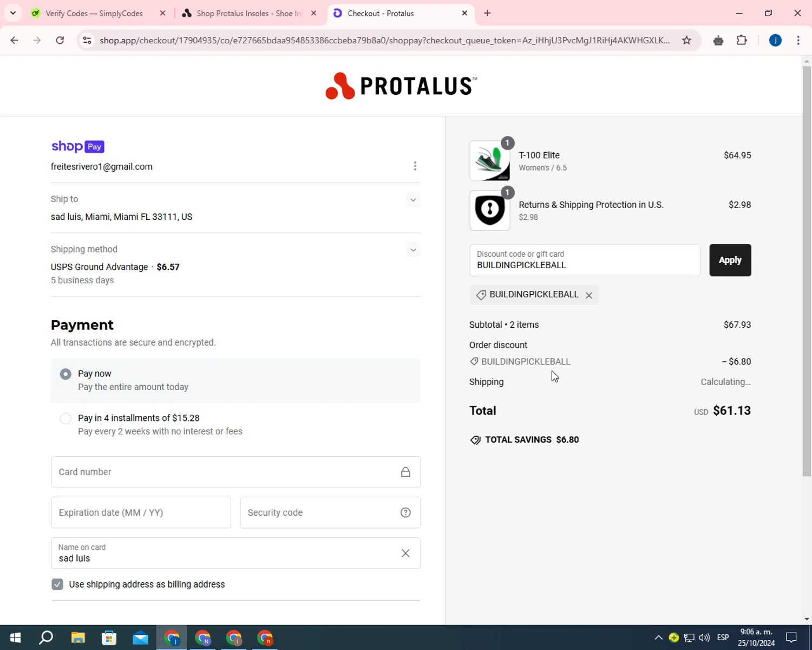Open Windows taskbar search
Viewport: 812px width, 650px height.
pyautogui.click(x=46, y=638)
